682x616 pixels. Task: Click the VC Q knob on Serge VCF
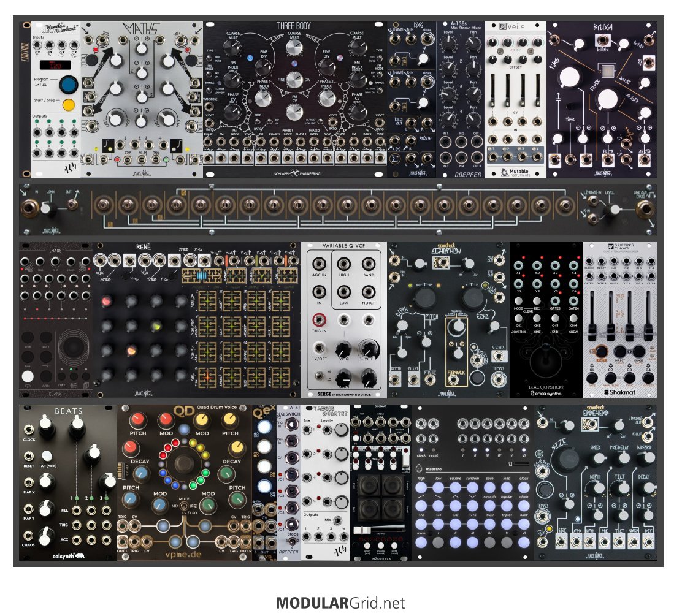(x=343, y=349)
